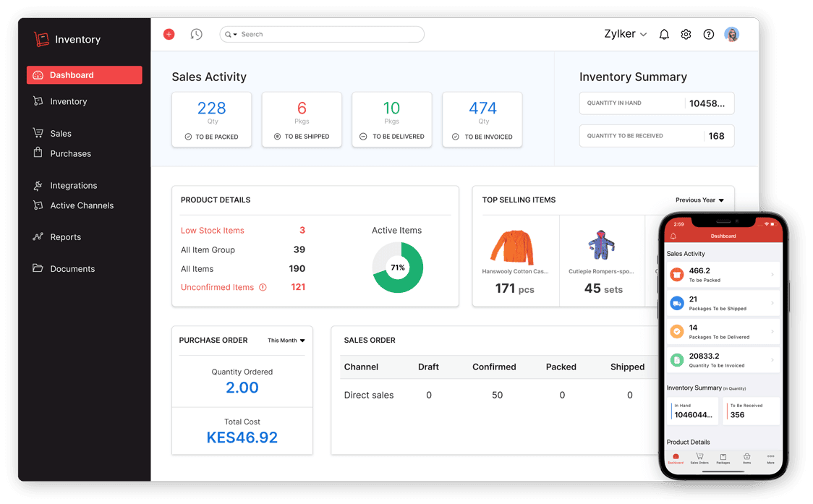Select Dashboard in the sidebar

click(84, 74)
